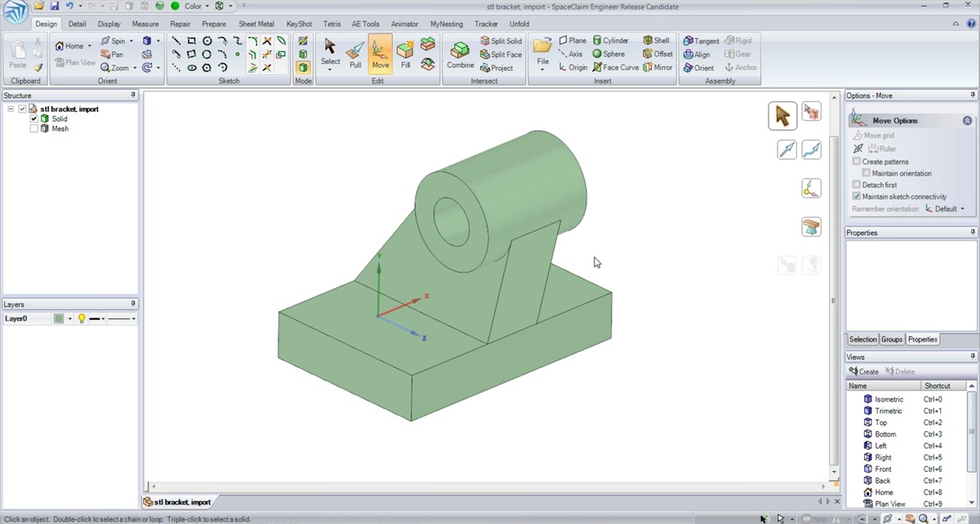Insert a Cylinder from ribbon
Screen dimensions: 980x524
pos(610,41)
